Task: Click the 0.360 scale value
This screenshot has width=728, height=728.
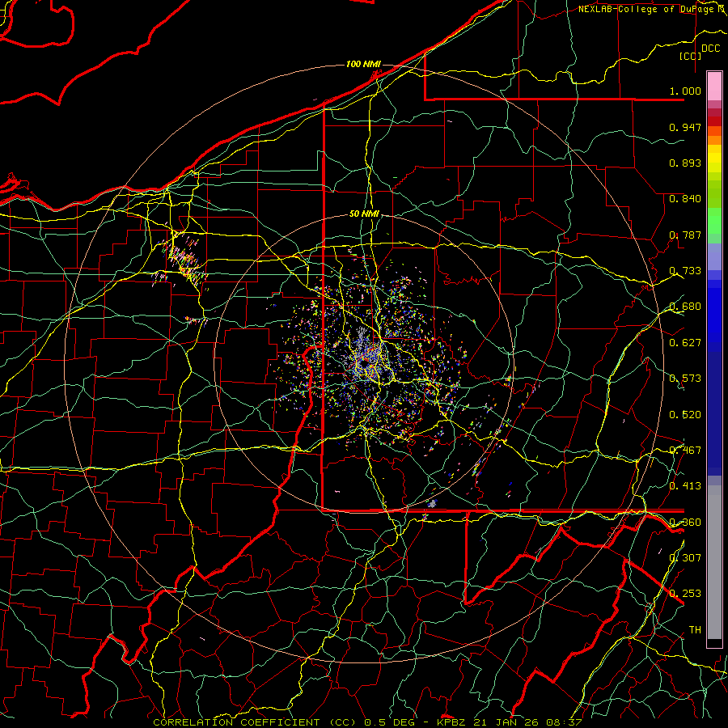Action: pyautogui.click(x=685, y=523)
